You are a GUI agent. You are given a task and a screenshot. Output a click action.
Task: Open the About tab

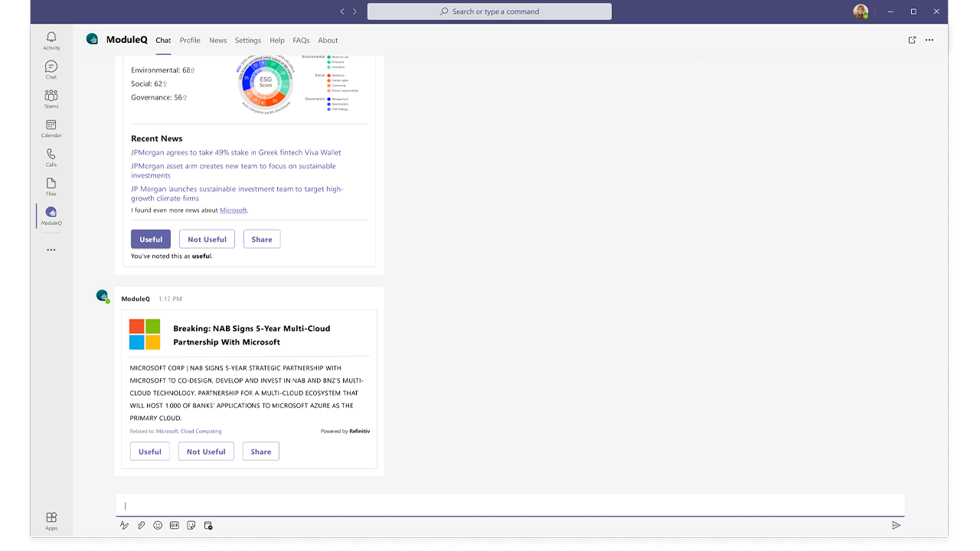(x=328, y=41)
